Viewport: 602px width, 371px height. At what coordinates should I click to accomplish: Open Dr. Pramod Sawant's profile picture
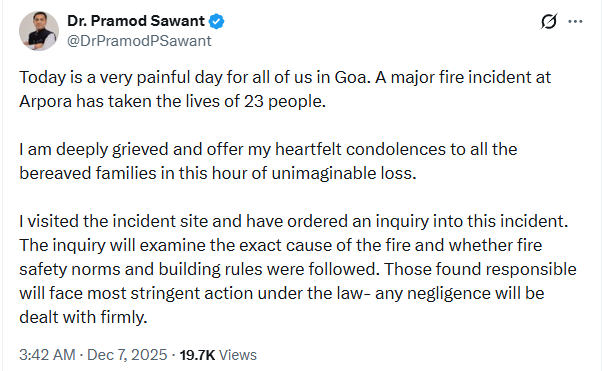tap(39, 31)
